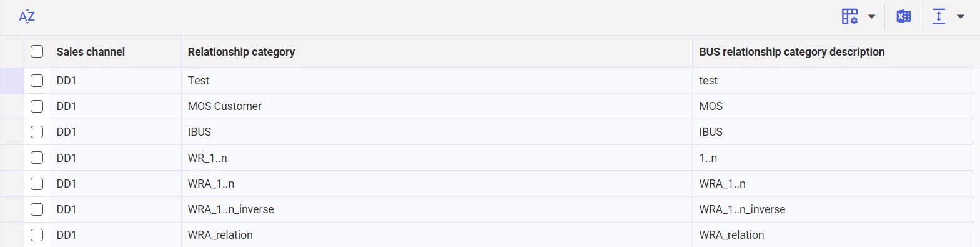Select the WRA_relation row checkbox
The width and height of the screenshot is (980, 247).
point(37,235)
